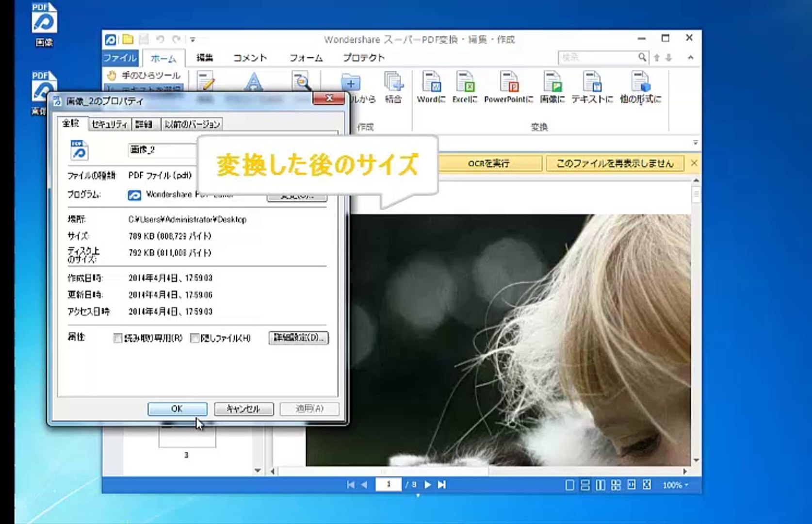The width and height of the screenshot is (812, 524).
Task: Open the other formats conversion icon
Action: click(x=640, y=82)
